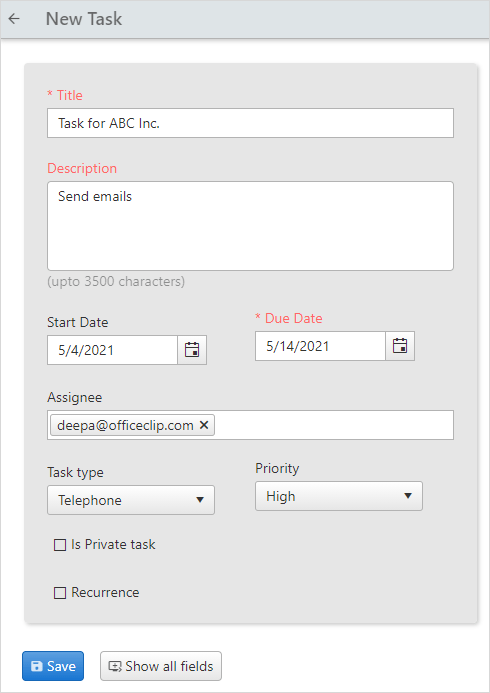Open the Start Date calendar picker
Image resolution: width=490 pixels, height=693 pixels.
coord(192,350)
